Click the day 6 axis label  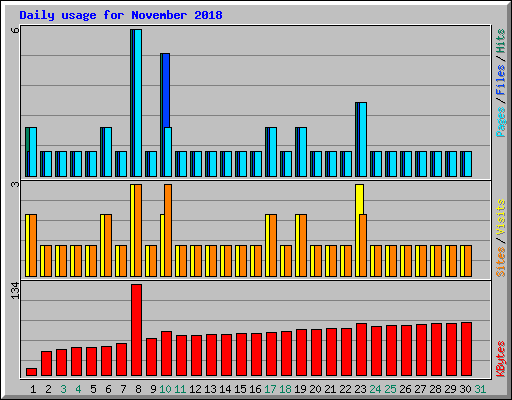108,389
